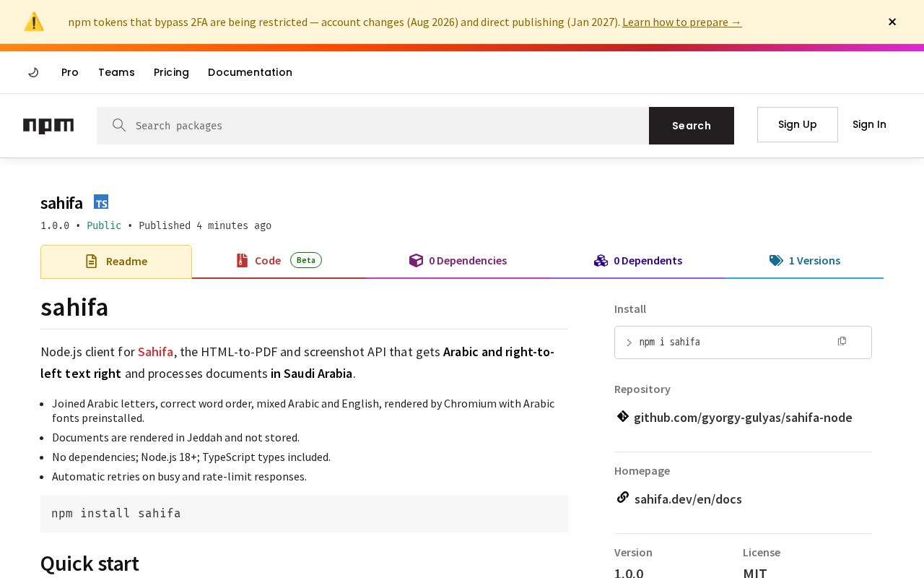This screenshot has height=578, width=924.
Task: View the 1 Versions tab
Action: pyautogui.click(x=805, y=261)
